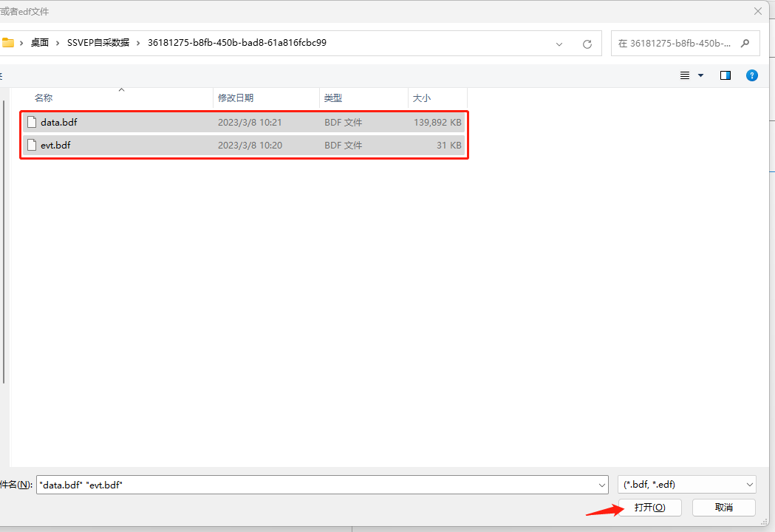
Task: Click inside the file name input field
Action: 222,484
